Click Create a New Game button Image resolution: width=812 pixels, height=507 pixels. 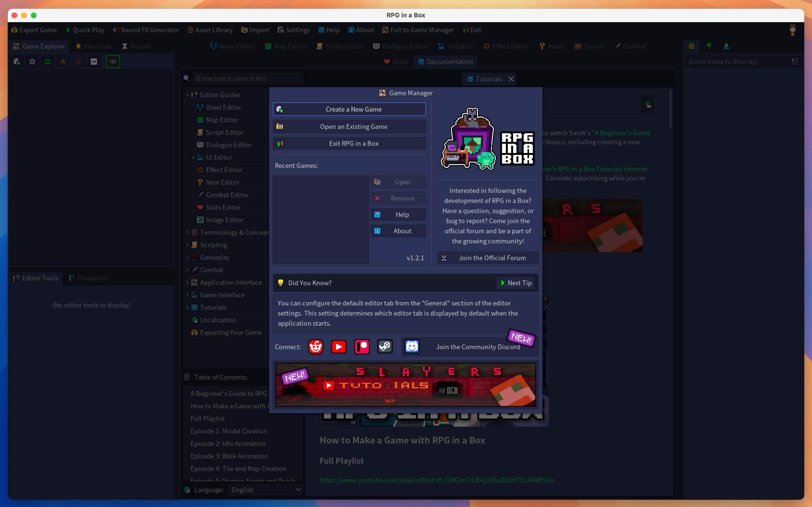click(350, 109)
